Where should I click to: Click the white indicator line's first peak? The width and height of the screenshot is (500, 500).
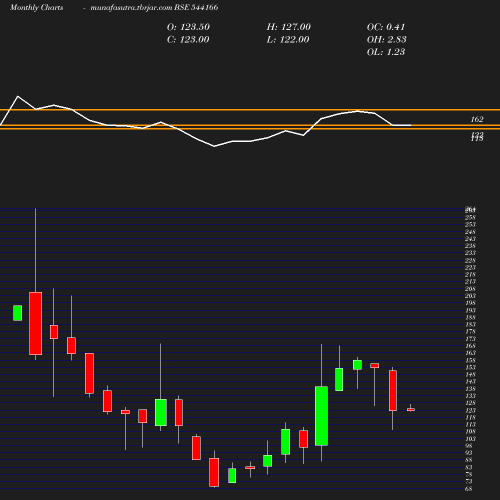pyautogui.click(x=18, y=96)
